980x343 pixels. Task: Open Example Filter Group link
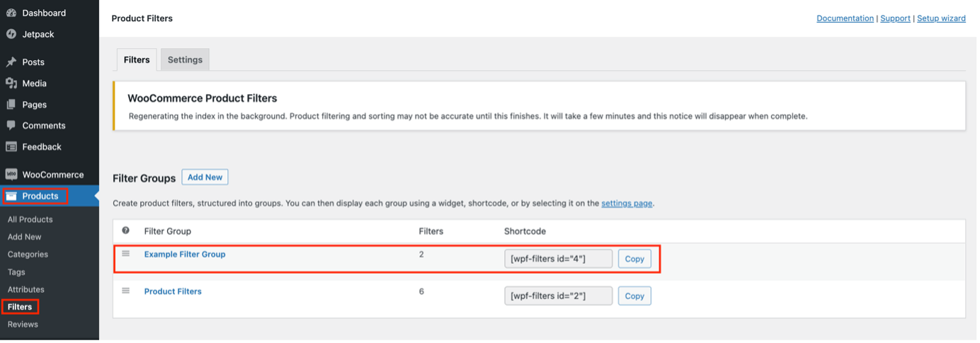[185, 254]
